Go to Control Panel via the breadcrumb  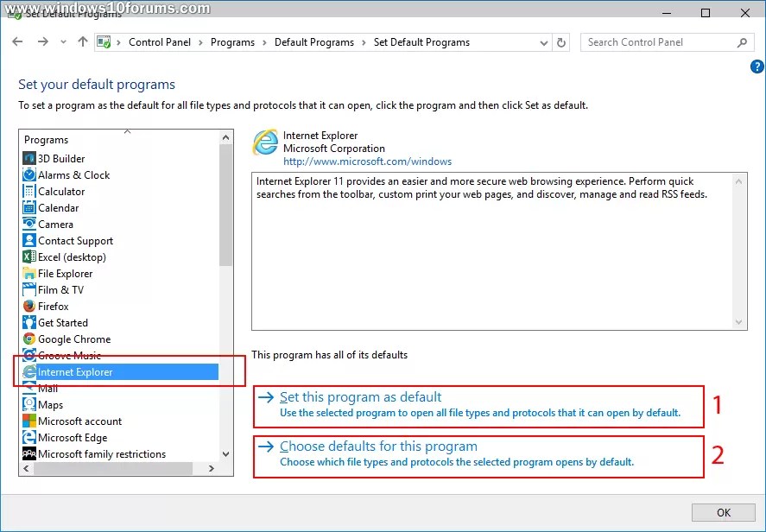(160, 41)
